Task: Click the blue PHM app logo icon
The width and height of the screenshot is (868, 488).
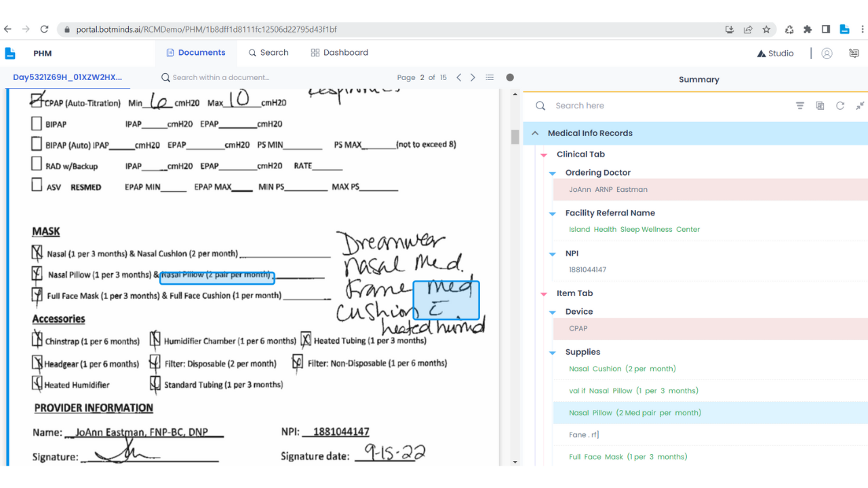Action: pyautogui.click(x=10, y=53)
